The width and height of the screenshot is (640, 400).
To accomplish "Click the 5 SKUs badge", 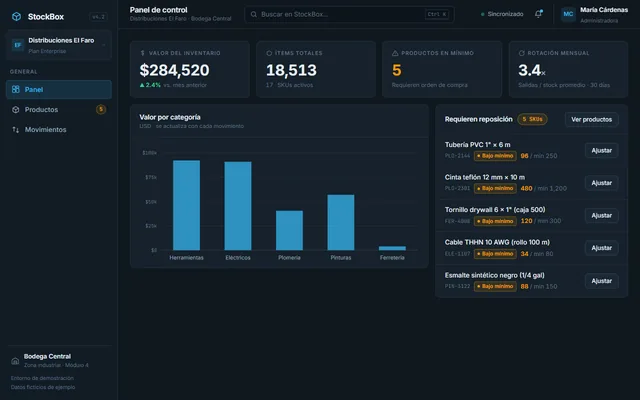I will [x=532, y=119].
